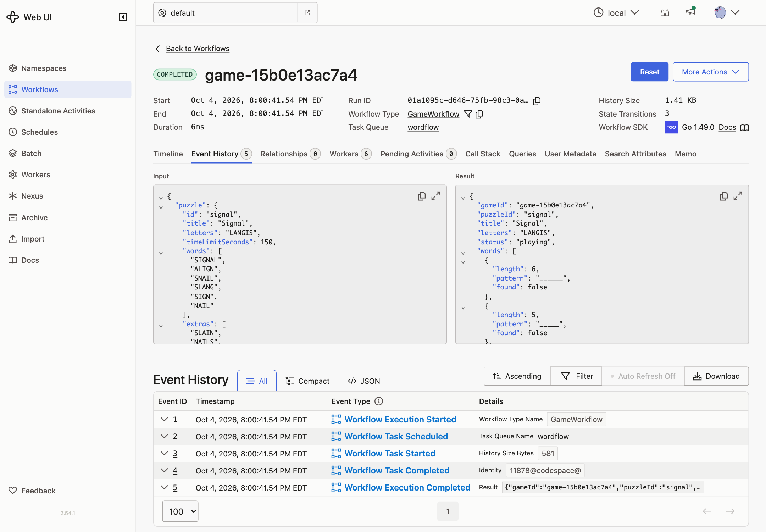
Task: Open the Timeline tab
Action: point(168,154)
